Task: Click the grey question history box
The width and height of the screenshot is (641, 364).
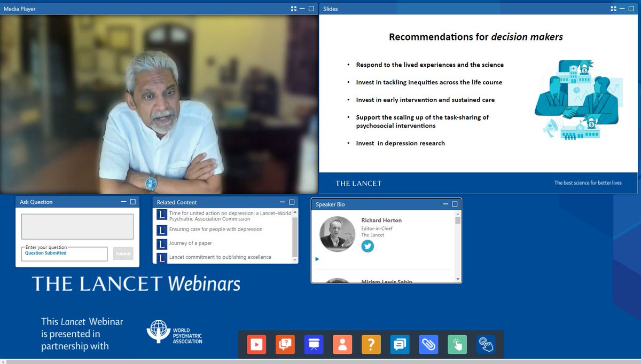Action: click(x=77, y=226)
